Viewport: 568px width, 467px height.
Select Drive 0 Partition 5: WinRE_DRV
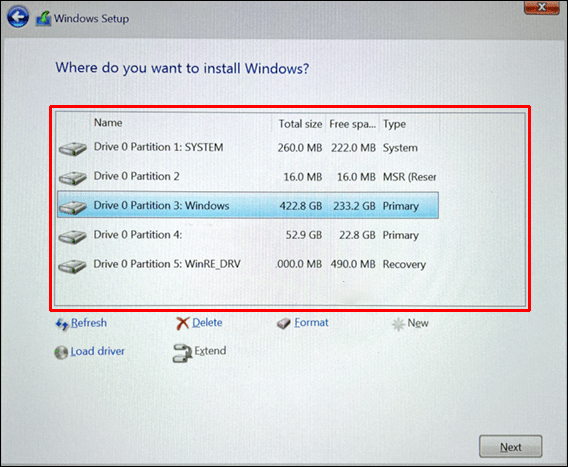click(x=248, y=264)
